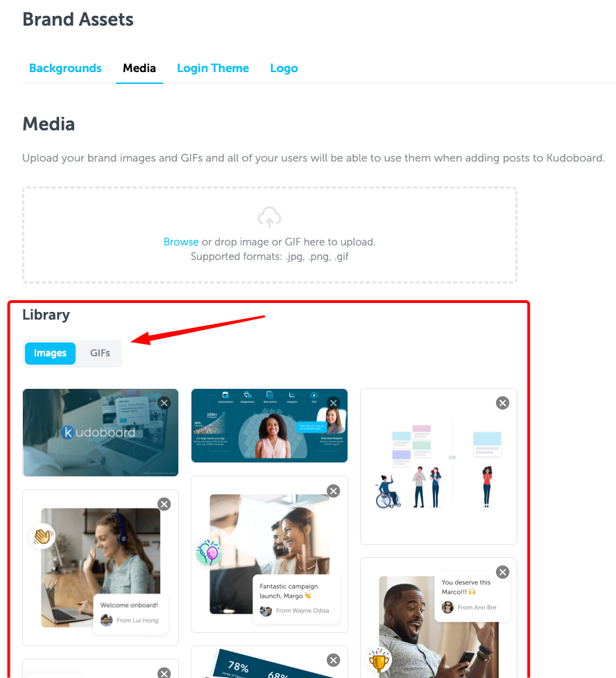Click the drop image upload area
The width and height of the screenshot is (616, 678).
[269, 235]
